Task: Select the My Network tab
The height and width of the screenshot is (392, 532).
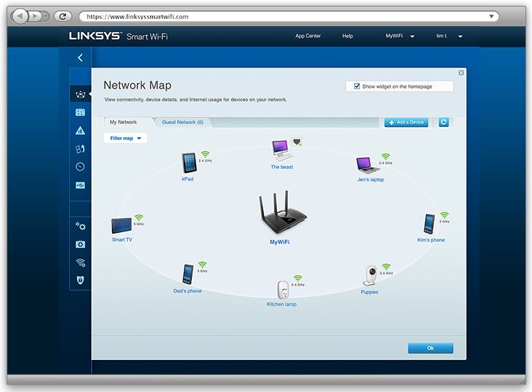Action: coord(124,123)
